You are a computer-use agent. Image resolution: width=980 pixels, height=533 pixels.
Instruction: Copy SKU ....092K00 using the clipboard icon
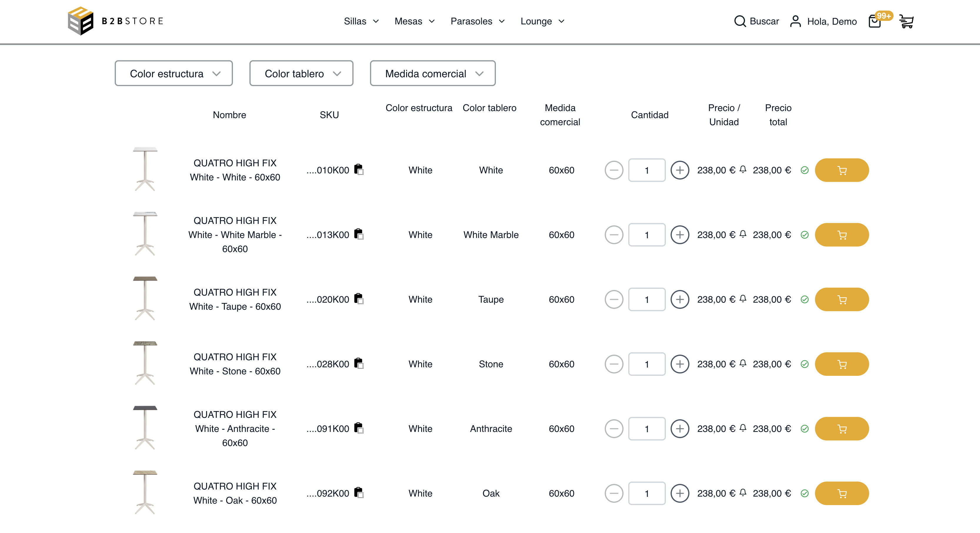(358, 493)
